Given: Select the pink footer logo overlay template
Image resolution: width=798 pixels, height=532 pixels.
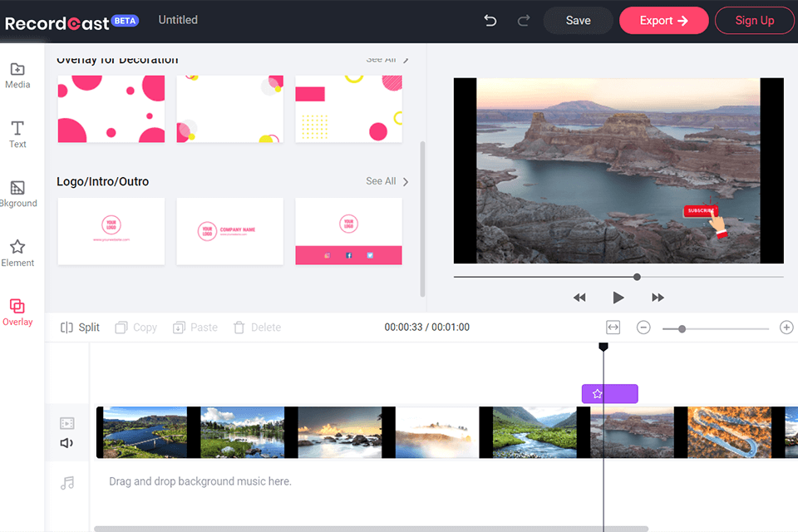Looking at the screenshot, I should coord(348,231).
